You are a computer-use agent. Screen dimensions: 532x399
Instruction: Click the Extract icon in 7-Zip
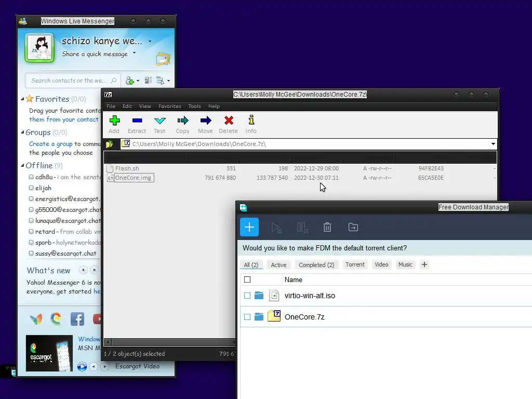click(x=137, y=125)
